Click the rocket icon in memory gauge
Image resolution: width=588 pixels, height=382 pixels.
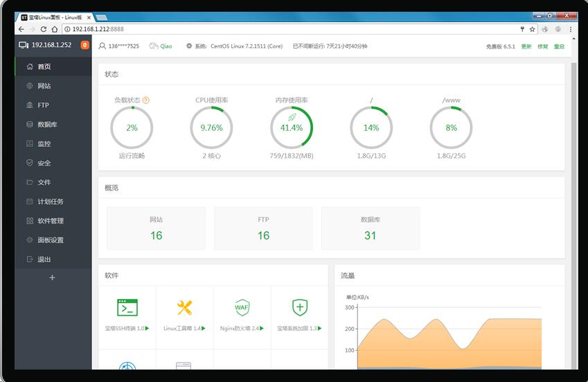point(292,118)
